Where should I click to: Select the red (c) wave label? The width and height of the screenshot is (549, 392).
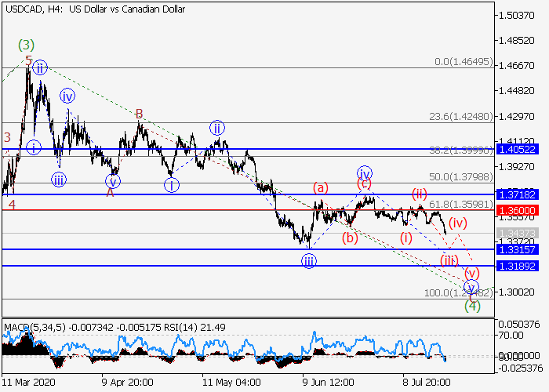pyautogui.click(x=364, y=183)
